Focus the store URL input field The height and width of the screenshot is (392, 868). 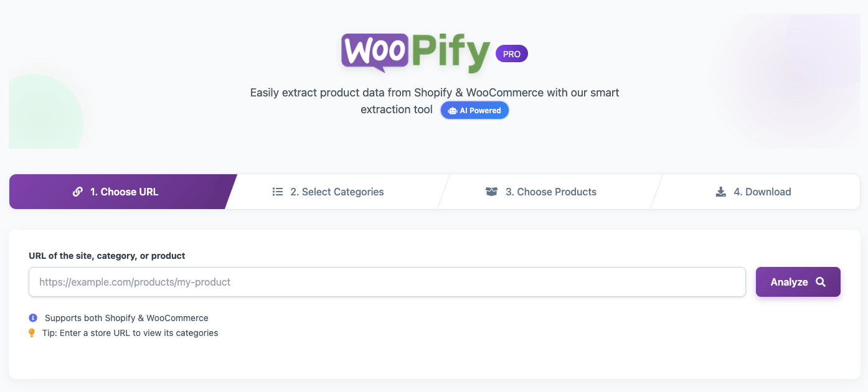[387, 282]
